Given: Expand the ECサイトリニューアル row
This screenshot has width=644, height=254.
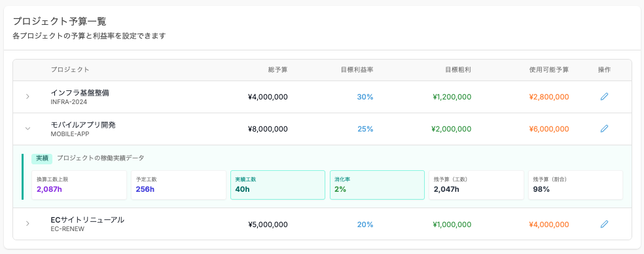Looking at the screenshot, I should coord(27,224).
